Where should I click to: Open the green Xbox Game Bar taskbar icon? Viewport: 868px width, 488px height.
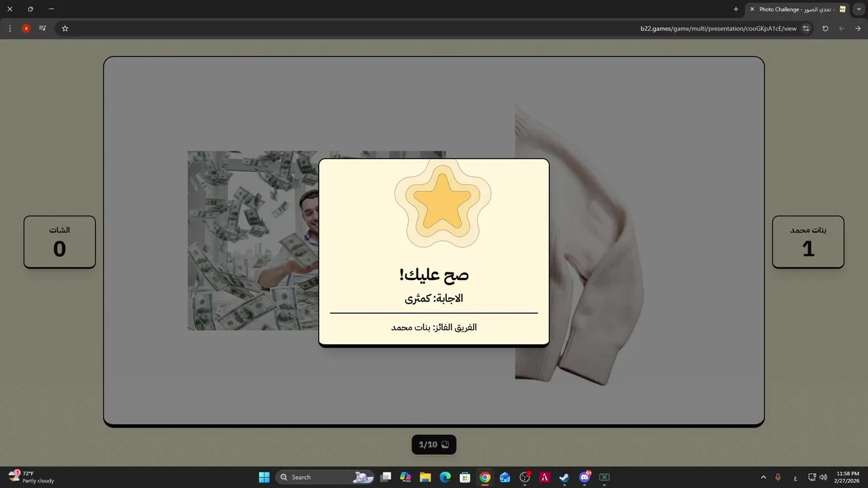pyautogui.click(x=604, y=477)
